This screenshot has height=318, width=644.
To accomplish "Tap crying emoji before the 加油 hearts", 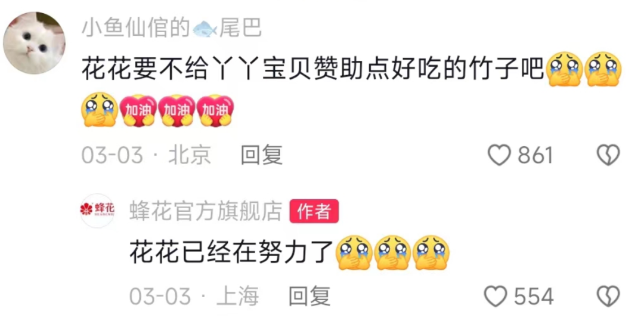I will point(99,110).
